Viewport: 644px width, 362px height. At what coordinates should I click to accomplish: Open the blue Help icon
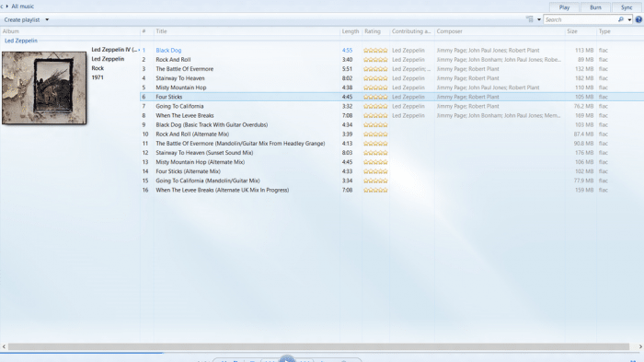click(x=638, y=19)
